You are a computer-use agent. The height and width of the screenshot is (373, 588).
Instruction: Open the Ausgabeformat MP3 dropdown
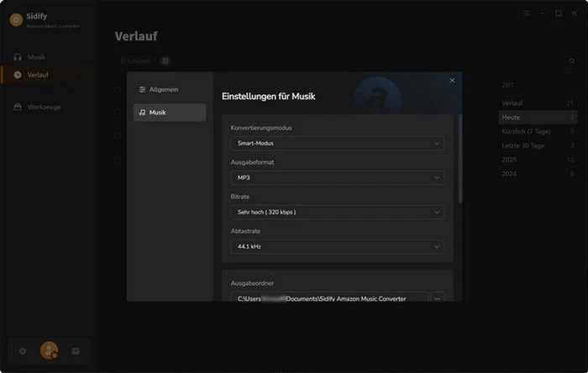[338, 178]
